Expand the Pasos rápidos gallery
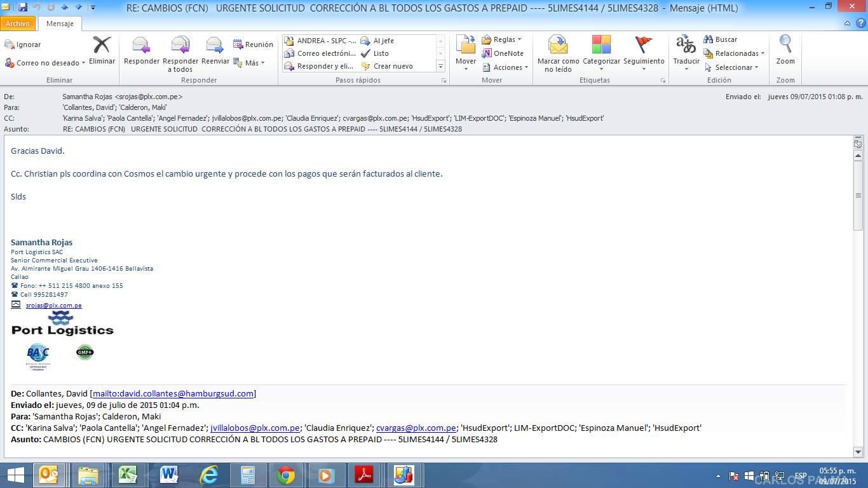The height and width of the screenshot is (488, 868). (440, 66)
